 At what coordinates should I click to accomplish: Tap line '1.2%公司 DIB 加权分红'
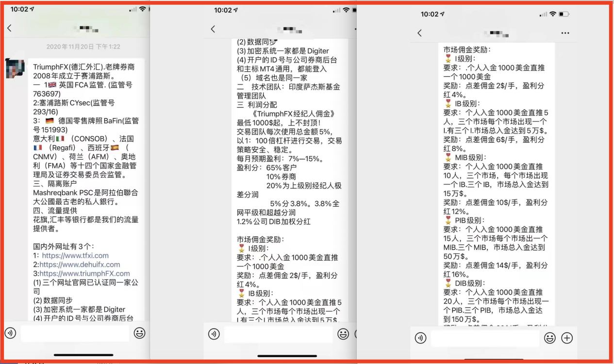[274, 221]
